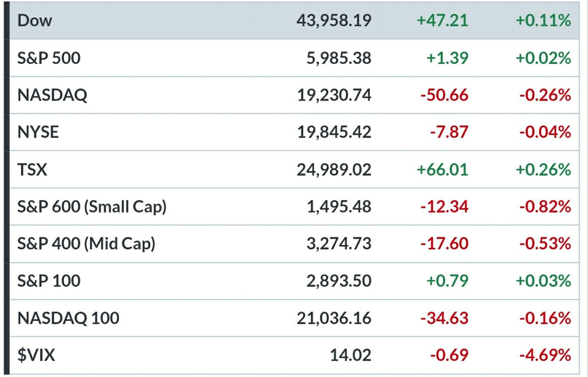The image size is (588, 377).
Task: Open S&P 600 (Small Cap) row
Action: click(294, 207)
